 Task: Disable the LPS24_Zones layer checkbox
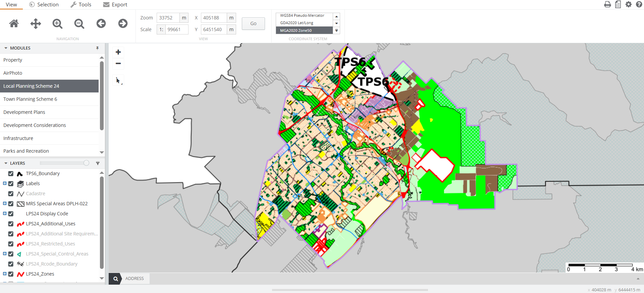pos(11,274)
